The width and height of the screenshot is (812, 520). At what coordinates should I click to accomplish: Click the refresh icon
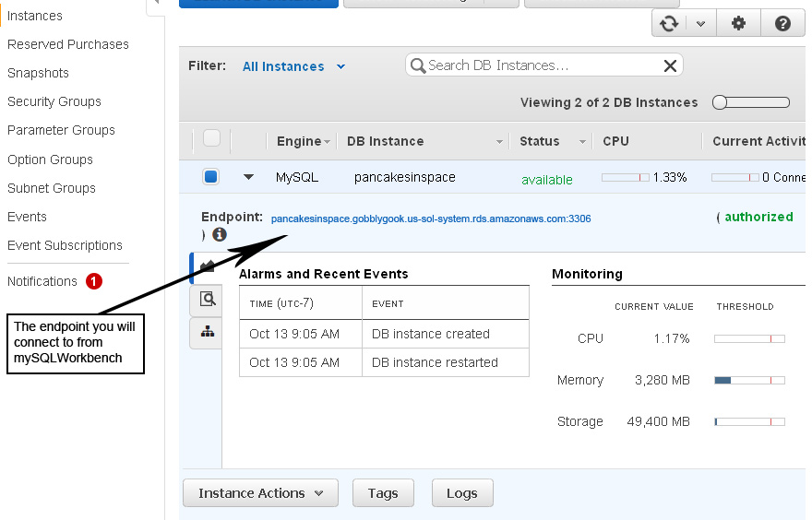pyautogui.click(x=669, y=23)
